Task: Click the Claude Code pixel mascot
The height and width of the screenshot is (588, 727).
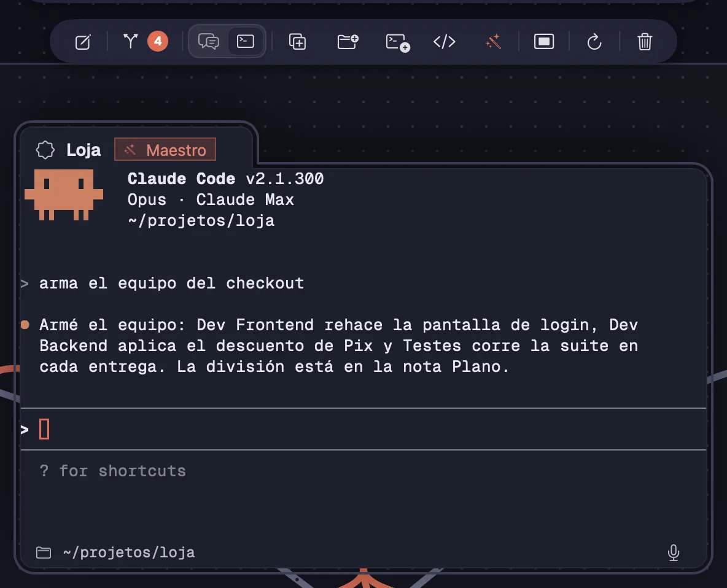Action: [64, 195]
